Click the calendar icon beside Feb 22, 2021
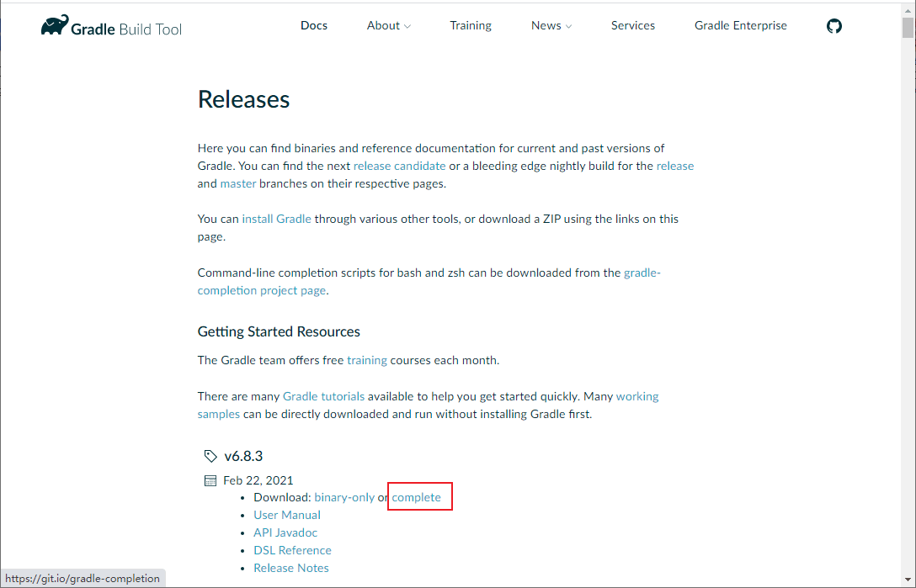Screen dimensions: 916x588 (210, 480)
